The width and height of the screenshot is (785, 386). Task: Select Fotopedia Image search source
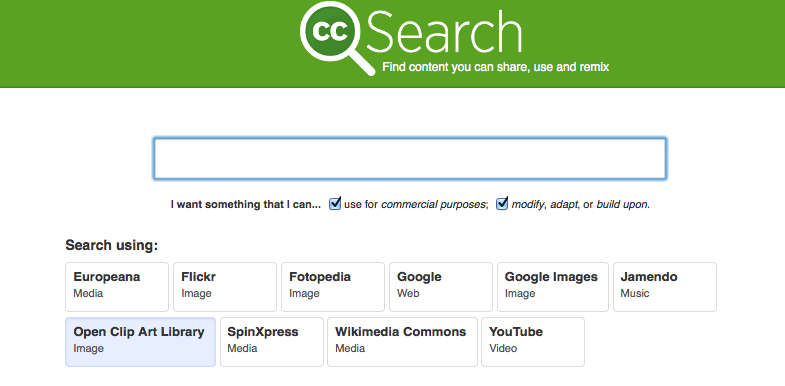[333, 287]
